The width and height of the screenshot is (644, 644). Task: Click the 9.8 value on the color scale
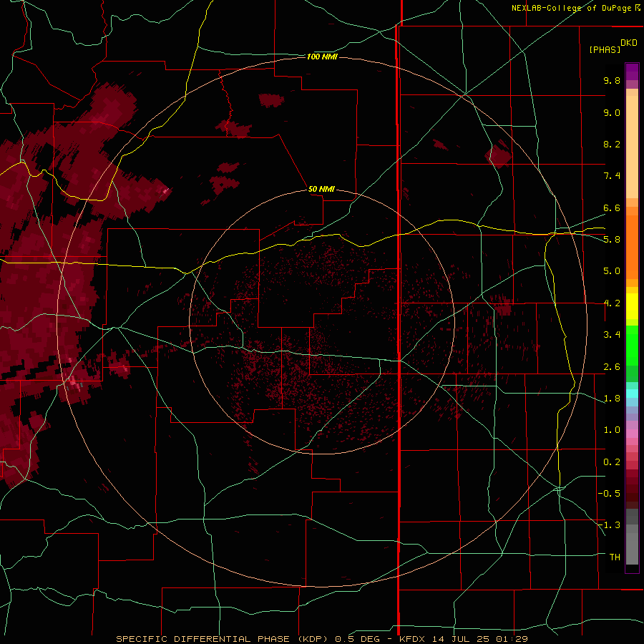612,80
